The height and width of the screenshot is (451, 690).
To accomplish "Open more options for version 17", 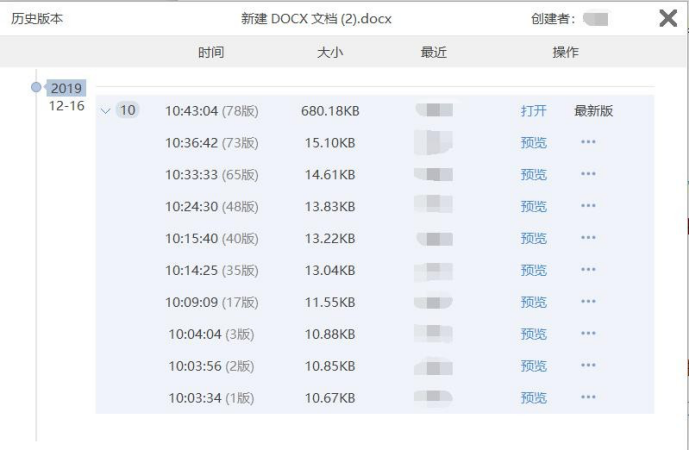I will (x=588, y=302).
